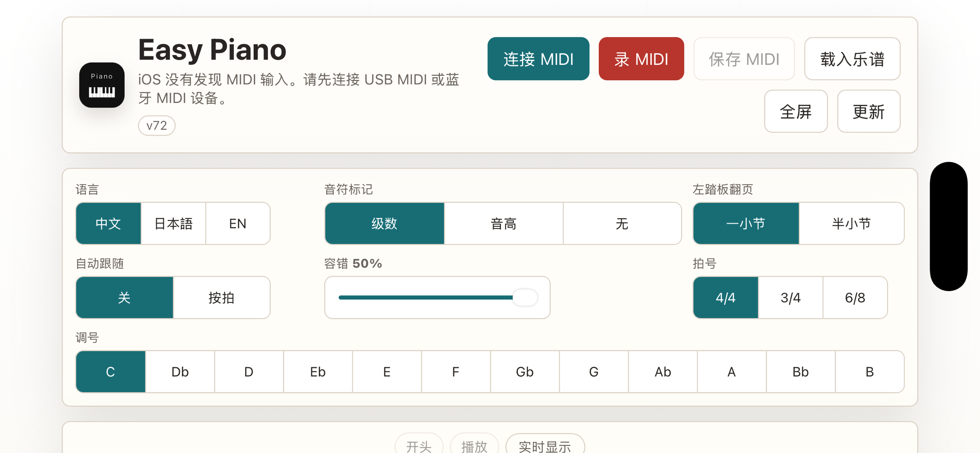The height and width of the screenshot is (453, 980).
Task: Select key signature Bb
Action: pyautogui.click(x=800, y=372)
